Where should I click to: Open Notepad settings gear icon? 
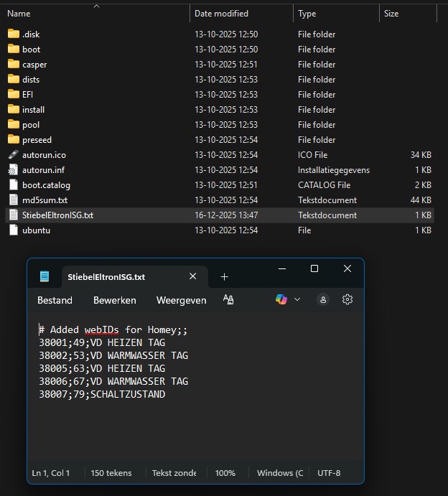[x=347, y=299]
